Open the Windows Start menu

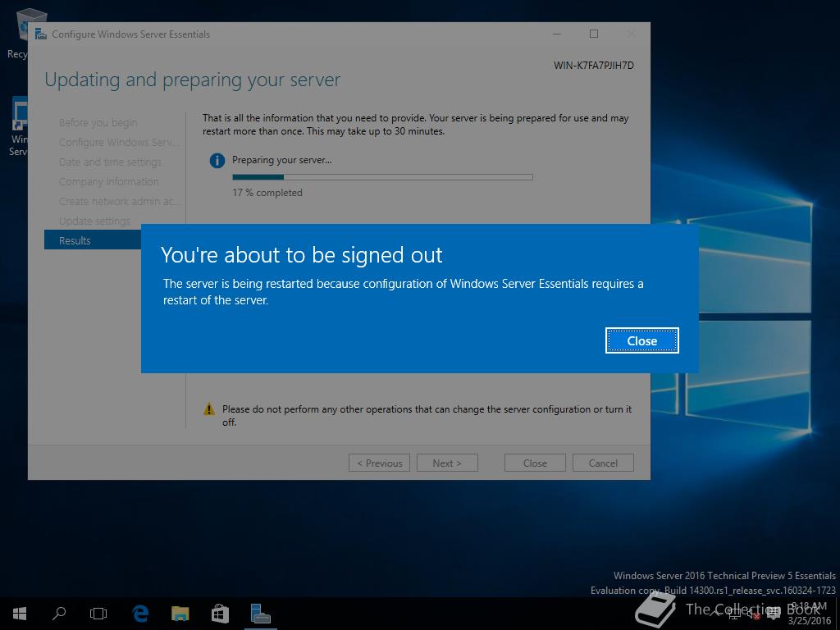pos(20,614)
